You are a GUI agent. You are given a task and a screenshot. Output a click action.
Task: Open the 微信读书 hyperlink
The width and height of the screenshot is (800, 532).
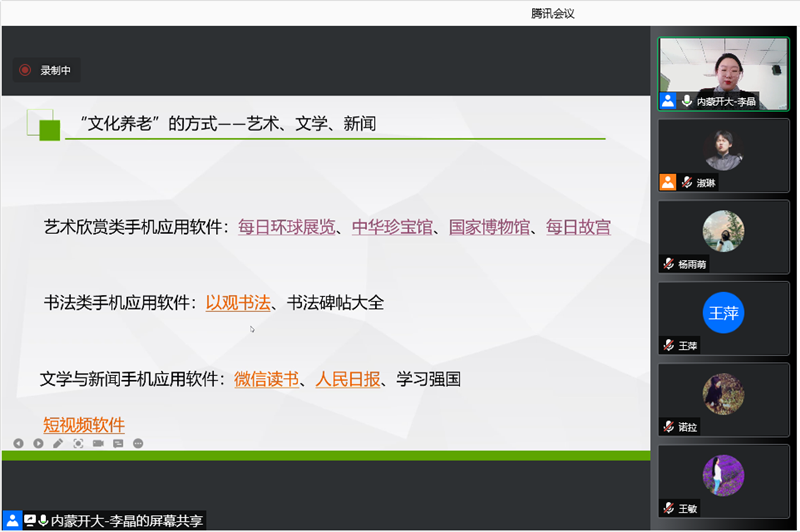pos(267,379)
